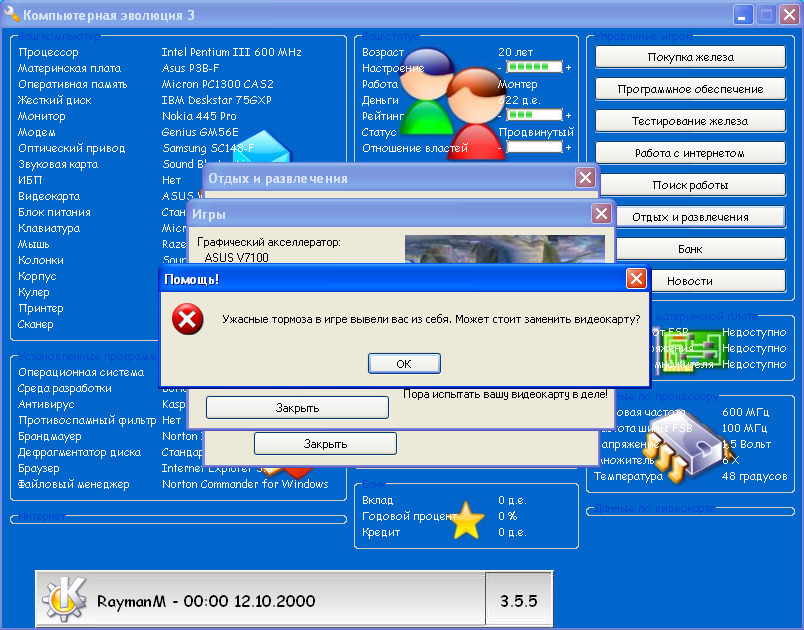Increase mood with plus next to Настроение
The width and height of the screenshot is (804, 630).
click(568, 68)
